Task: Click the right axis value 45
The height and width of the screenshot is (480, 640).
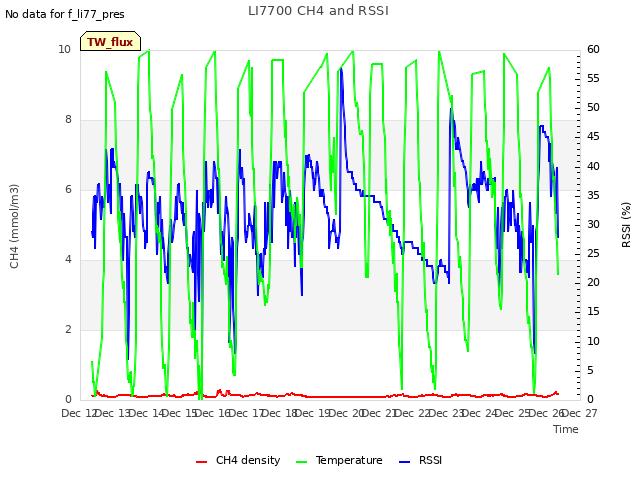Action: 593,137
